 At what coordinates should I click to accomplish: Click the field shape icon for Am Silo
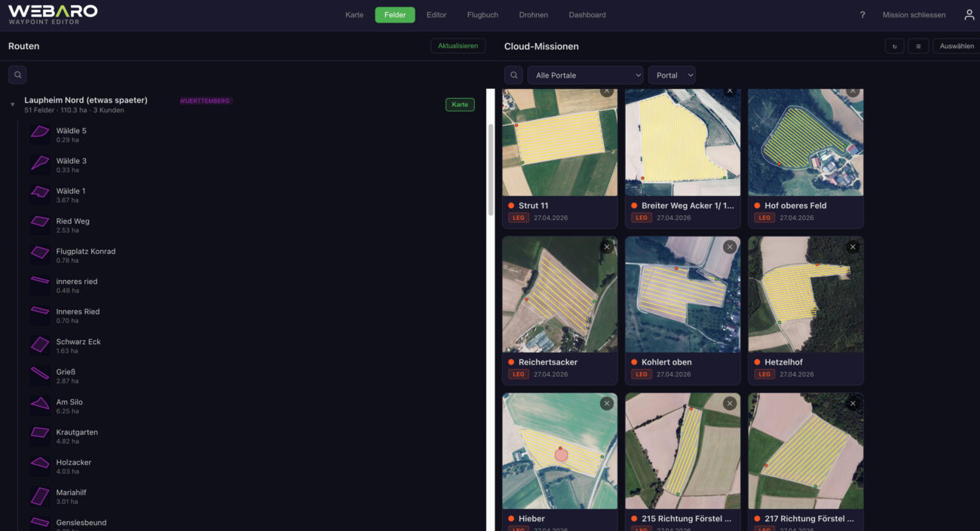pos(40,403)
